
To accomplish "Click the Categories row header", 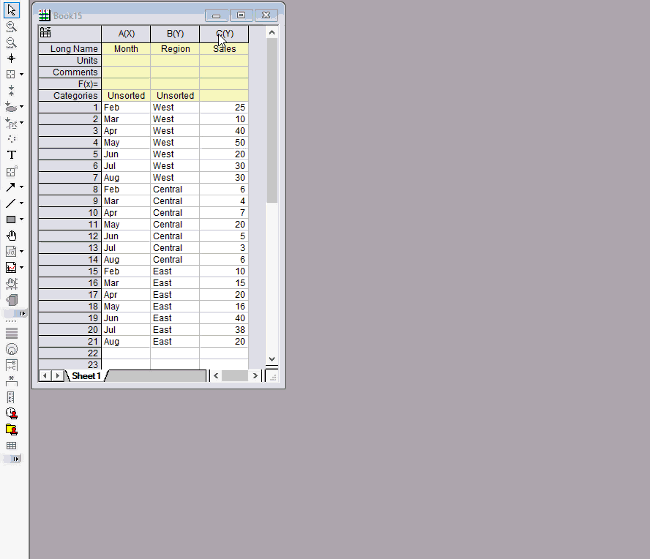I will coord(70,95).
